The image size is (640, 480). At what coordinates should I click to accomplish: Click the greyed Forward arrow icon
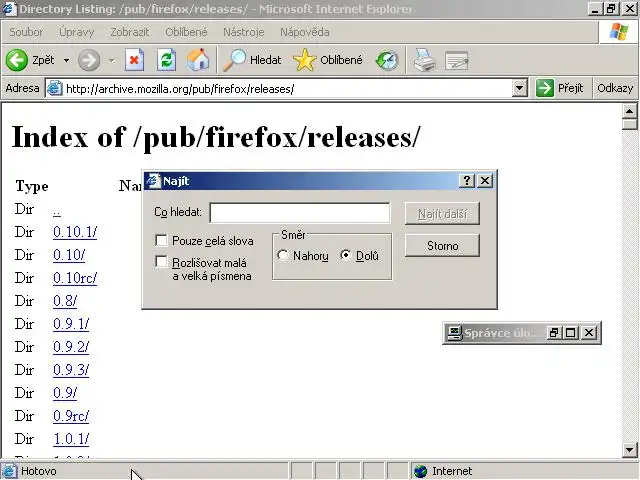(89, 60)
